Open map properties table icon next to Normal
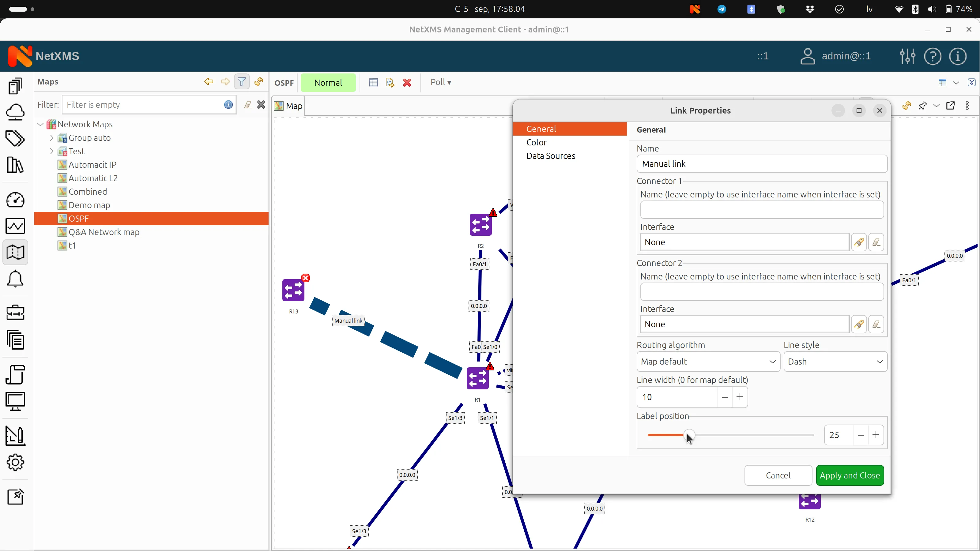 coord(373,83)
